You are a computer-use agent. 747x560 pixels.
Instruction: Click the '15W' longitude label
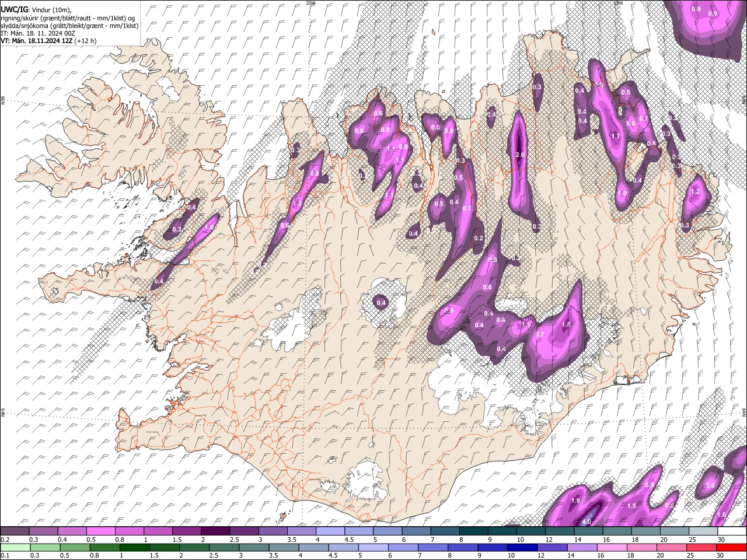click(x=618, y=3)
